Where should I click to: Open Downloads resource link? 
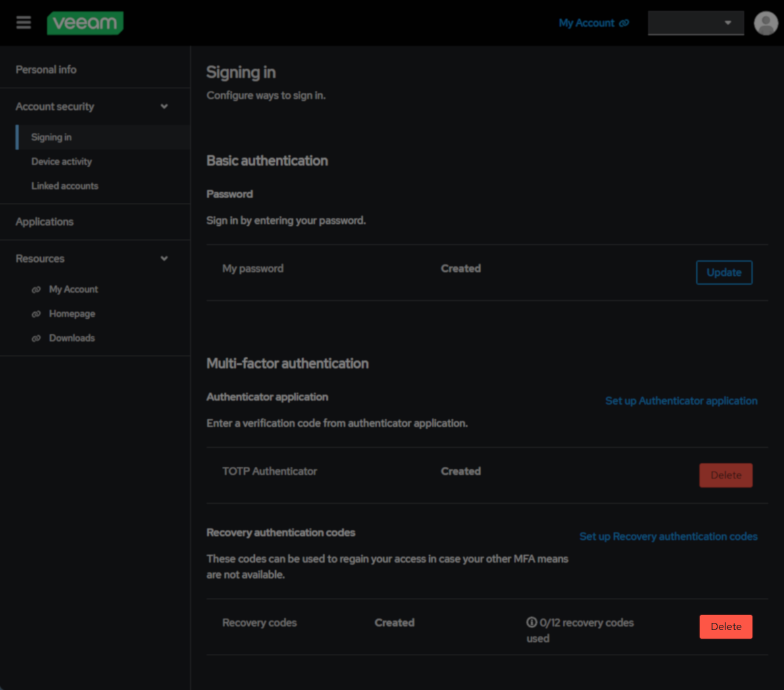pos(72,338)
